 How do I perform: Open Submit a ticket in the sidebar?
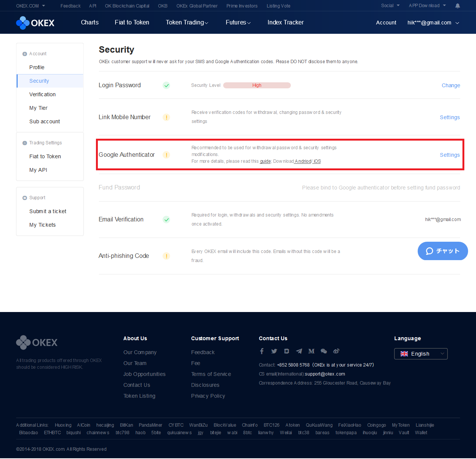tap(48, 211)
